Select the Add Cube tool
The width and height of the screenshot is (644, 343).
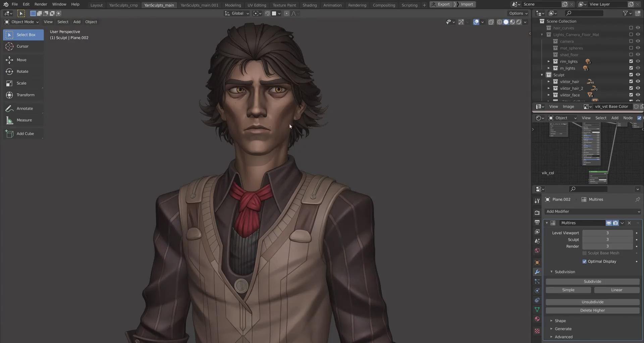(25, 133)
